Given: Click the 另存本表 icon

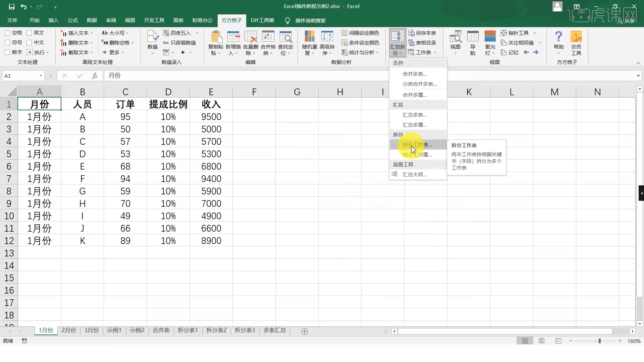Looking at the screenshot, I should [x=412, y=33].
